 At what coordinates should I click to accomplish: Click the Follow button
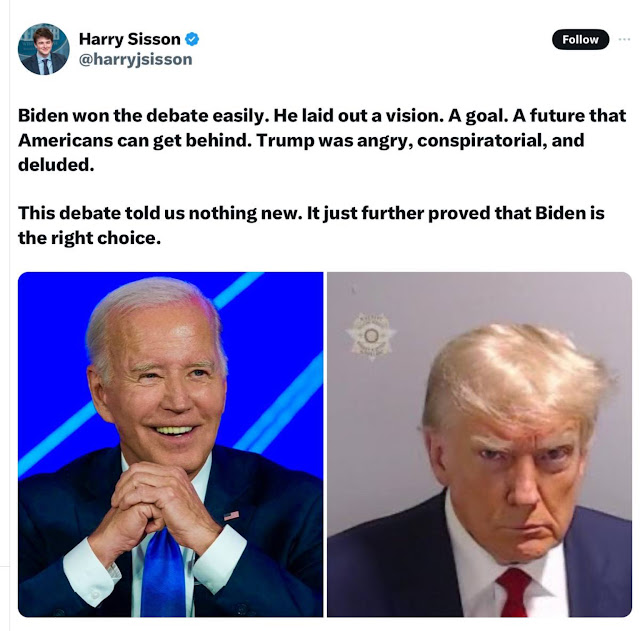(580, 40)
